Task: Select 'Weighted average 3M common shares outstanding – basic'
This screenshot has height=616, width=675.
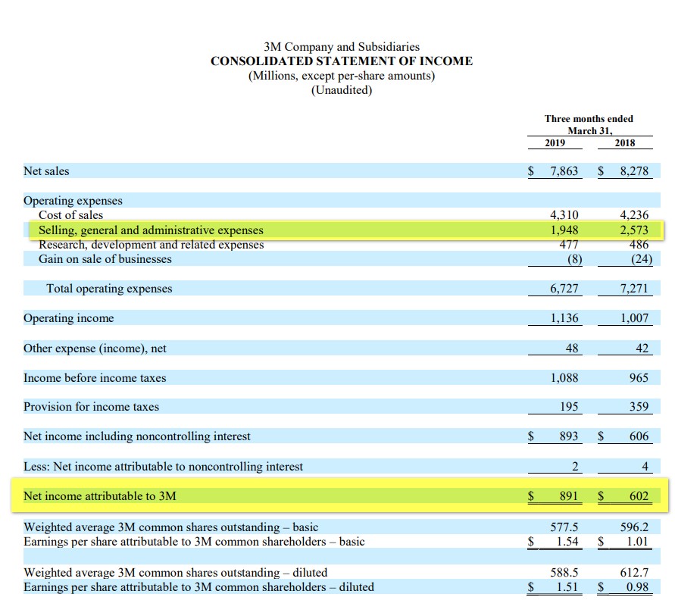Action: (171, 527)
